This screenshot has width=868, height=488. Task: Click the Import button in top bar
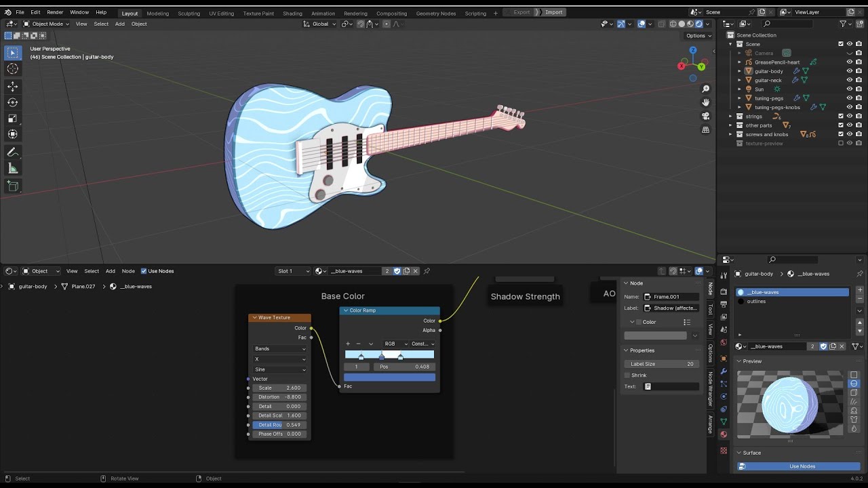553,12
